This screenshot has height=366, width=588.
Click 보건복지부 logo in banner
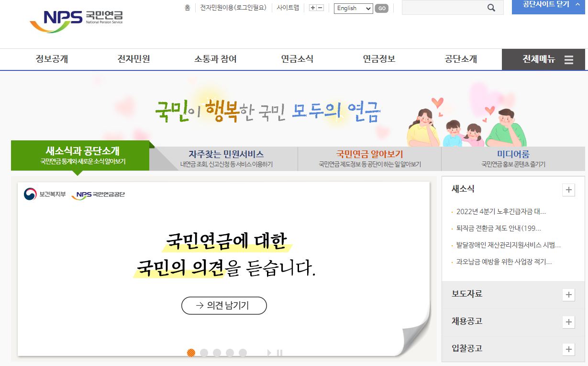pyautogui.click(x=44, y=194)
